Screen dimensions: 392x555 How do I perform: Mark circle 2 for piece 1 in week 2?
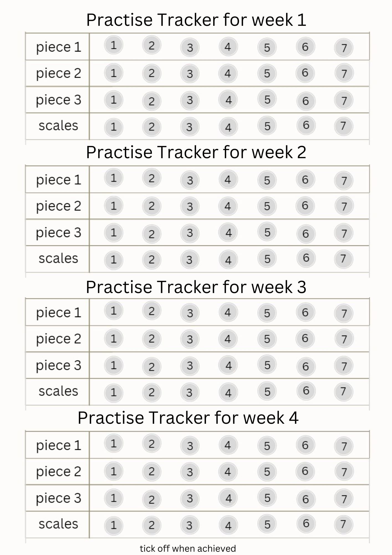click(151, 178)
